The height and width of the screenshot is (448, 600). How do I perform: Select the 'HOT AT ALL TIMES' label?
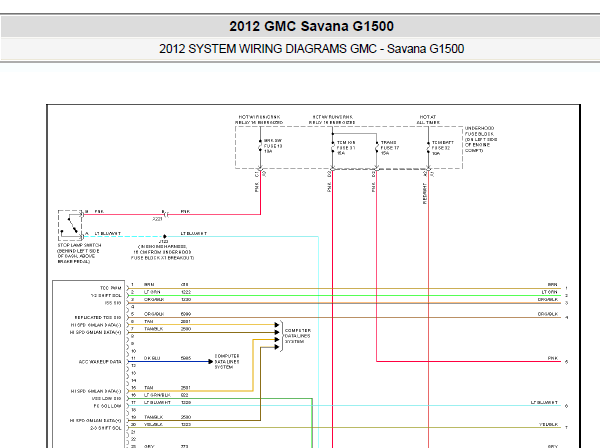tap(428, 120)
